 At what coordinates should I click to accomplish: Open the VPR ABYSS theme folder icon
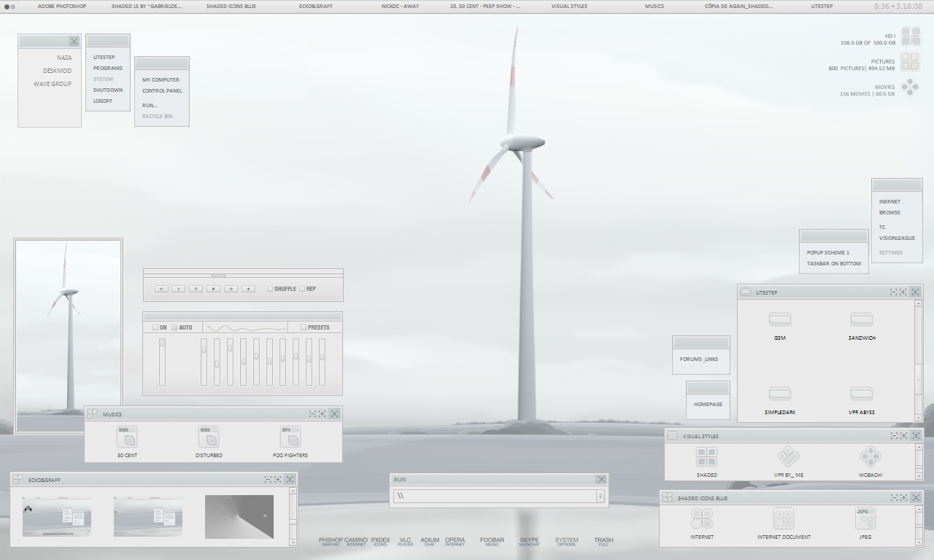click(x=862, y=394)
